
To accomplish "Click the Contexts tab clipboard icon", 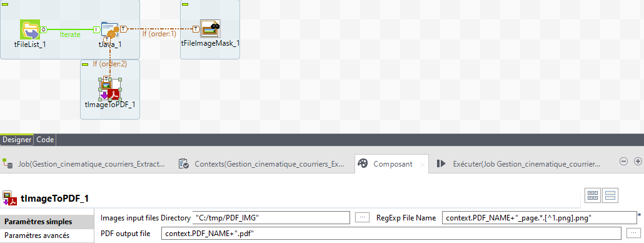I will click(184, 164).
